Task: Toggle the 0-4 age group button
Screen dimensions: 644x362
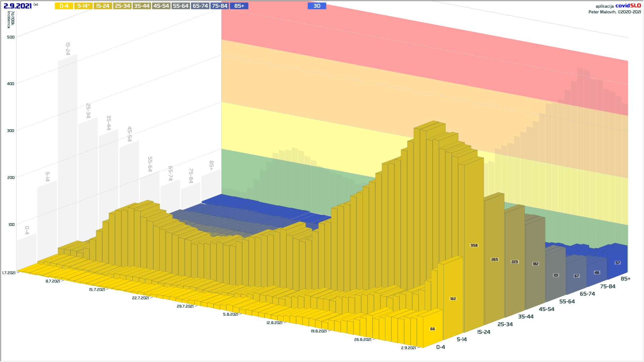Action: click(x=64, y=6)
